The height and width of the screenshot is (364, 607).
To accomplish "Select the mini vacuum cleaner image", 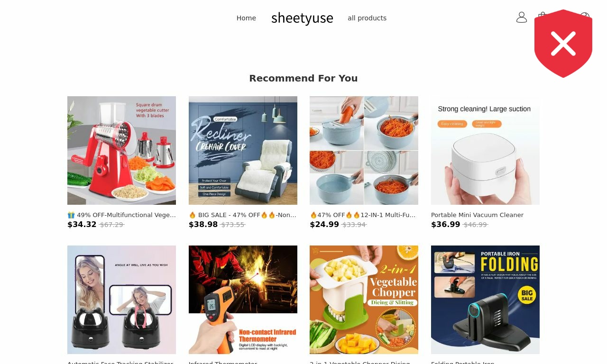I will [x=485, y=150].
